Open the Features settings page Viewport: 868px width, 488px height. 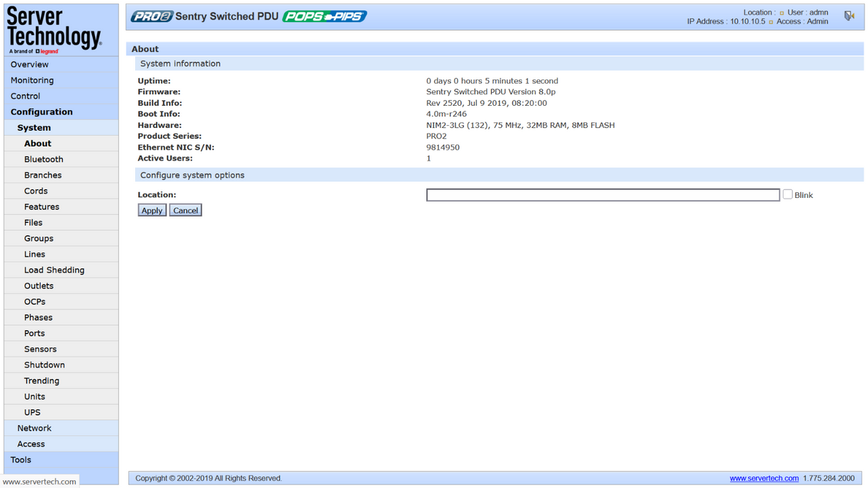[x=61, y=206]
